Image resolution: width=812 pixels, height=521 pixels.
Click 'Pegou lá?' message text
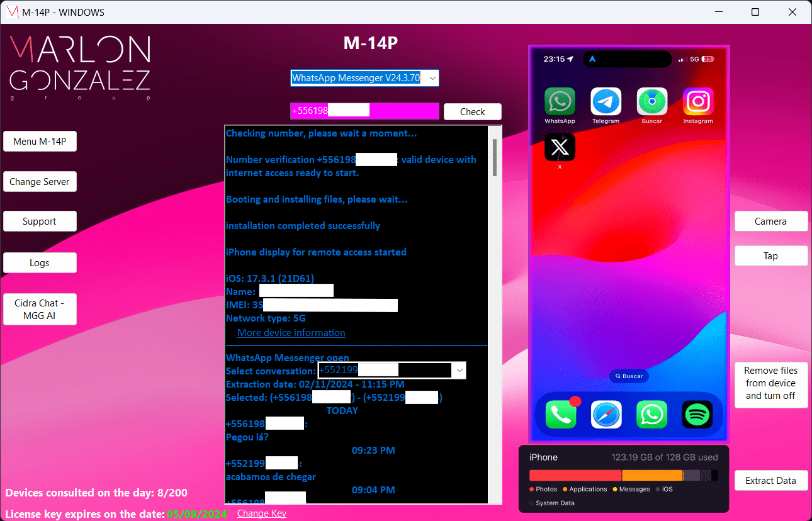tap(247, 437)
